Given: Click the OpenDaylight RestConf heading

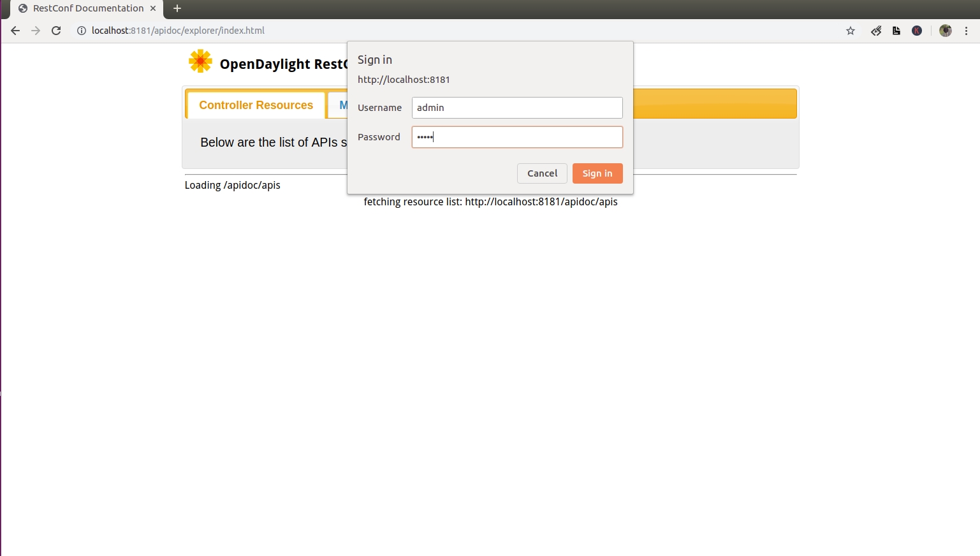Looking at the screenshot, I should [x=284, y=64].
